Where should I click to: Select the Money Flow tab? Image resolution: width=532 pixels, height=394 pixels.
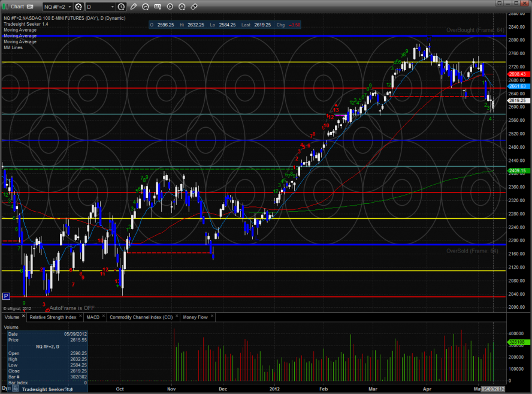tap(199, 317)
